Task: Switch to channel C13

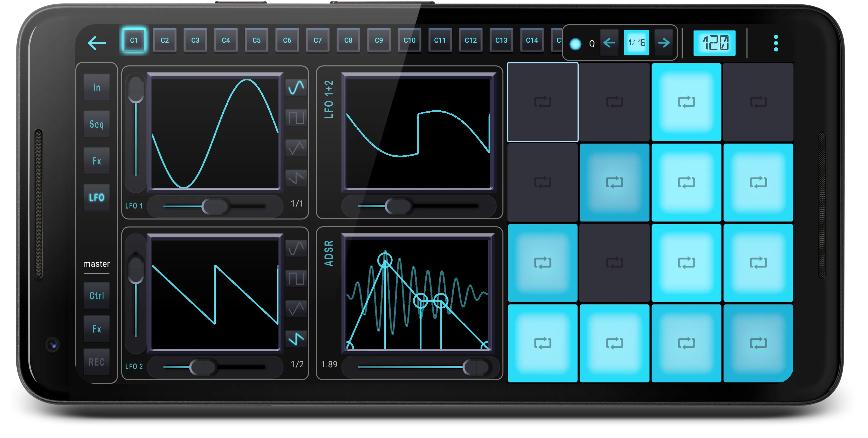Action: [501, 40]
